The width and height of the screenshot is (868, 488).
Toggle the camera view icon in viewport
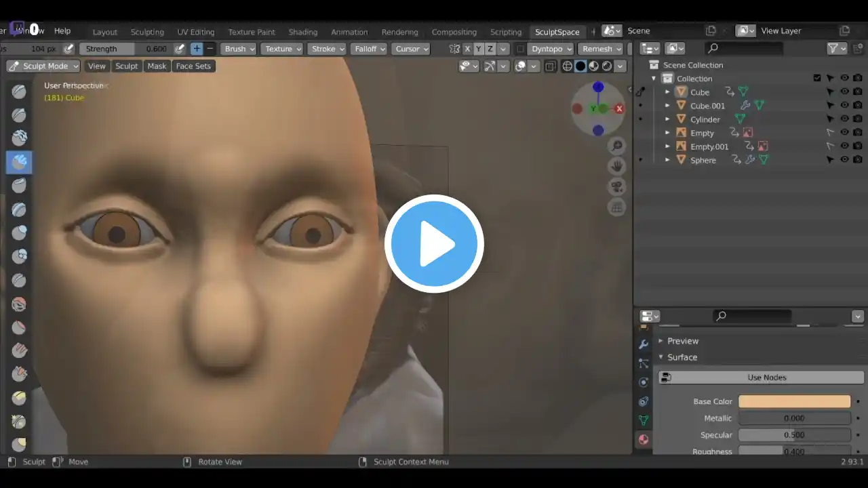[x=617, y=187]
